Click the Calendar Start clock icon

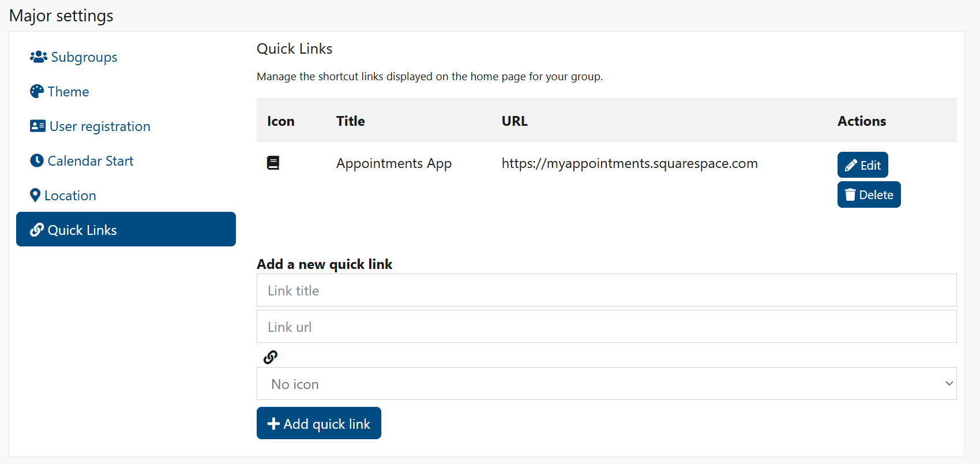[36, 160]
